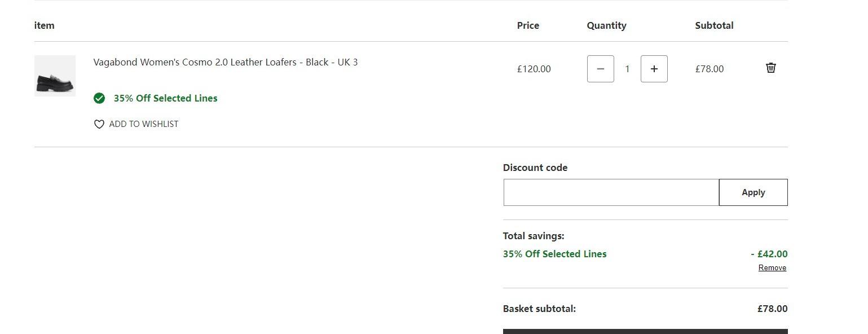The width and height of the screenshot is (868, 334).
Task: Click the green checkmark promotion icon
Action: 99,98
